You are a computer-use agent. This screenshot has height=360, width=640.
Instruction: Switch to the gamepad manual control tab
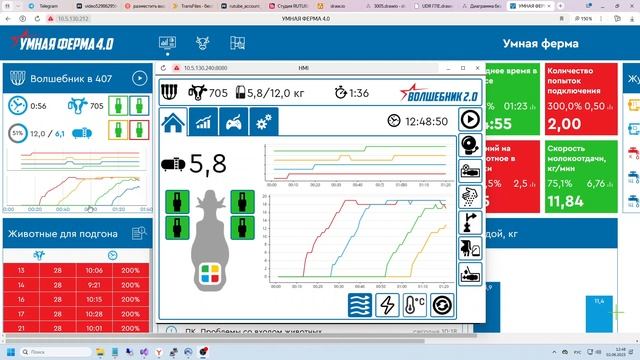click(x=233, y=122)
